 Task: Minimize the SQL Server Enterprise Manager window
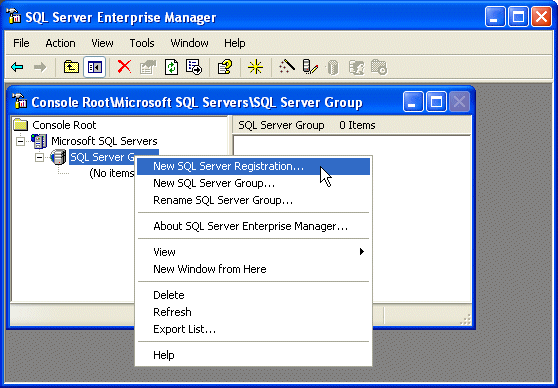495,17
